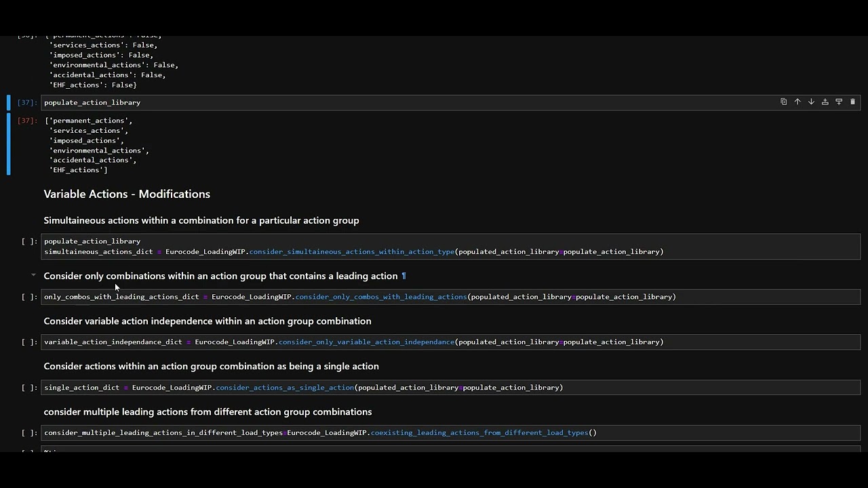
Task: Click output line 'permanent_actions' in cell 37
Action: point(89,121)
